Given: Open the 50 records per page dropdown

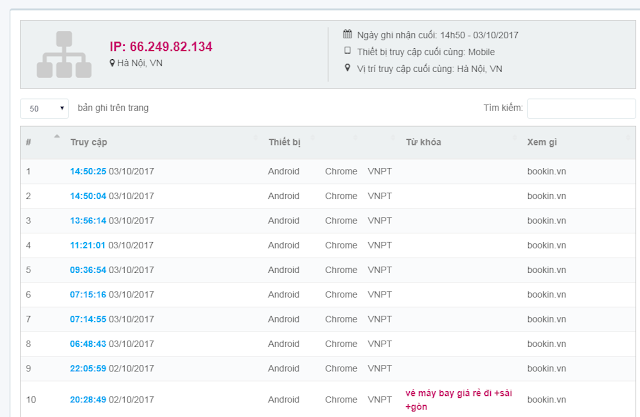Looking at the screenshot, I should tap(44, 109).
